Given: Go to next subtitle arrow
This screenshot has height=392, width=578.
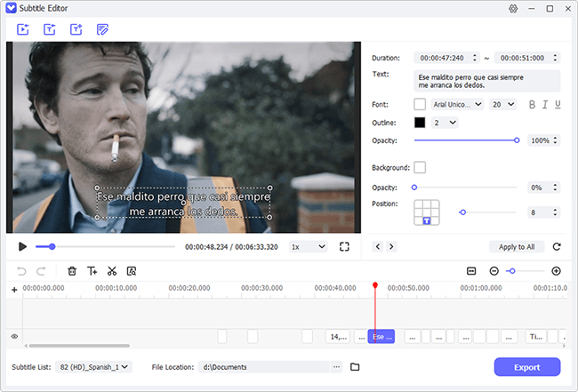Looking at the screenshot, I should [391, 246].
